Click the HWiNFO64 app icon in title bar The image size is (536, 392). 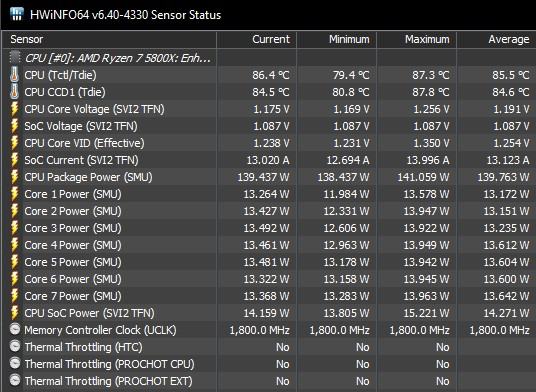[16, 14]
